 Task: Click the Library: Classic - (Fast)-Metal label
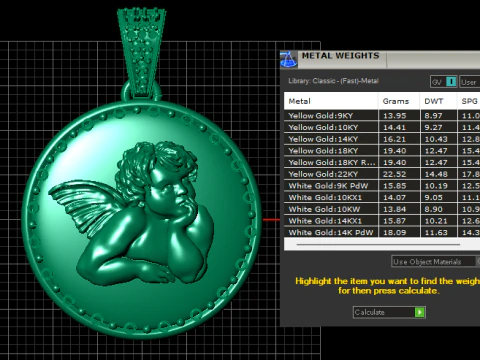pyautogui.click(x=333, y=81)
